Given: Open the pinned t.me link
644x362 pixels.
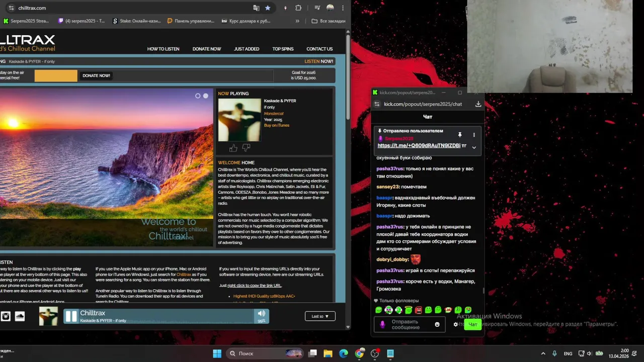Looking at the screenshot, I should coord(419,145).
